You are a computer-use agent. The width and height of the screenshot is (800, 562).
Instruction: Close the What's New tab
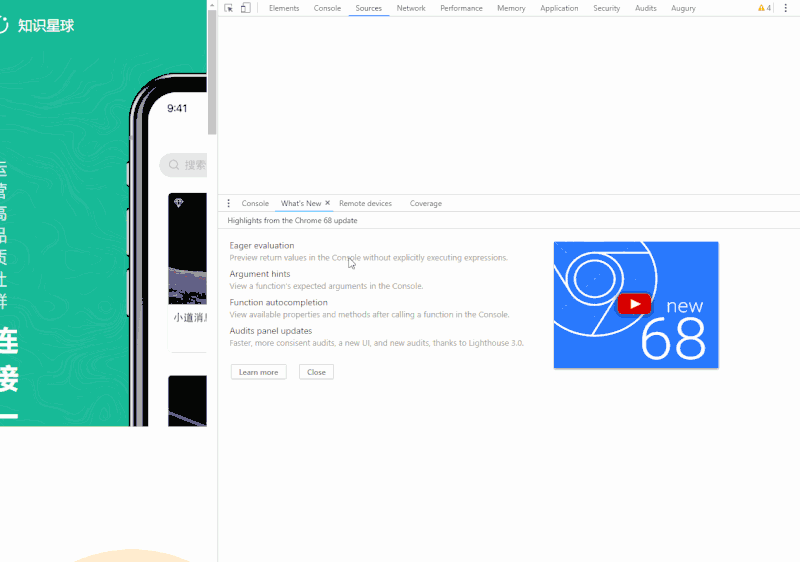[x=328, y=202]
